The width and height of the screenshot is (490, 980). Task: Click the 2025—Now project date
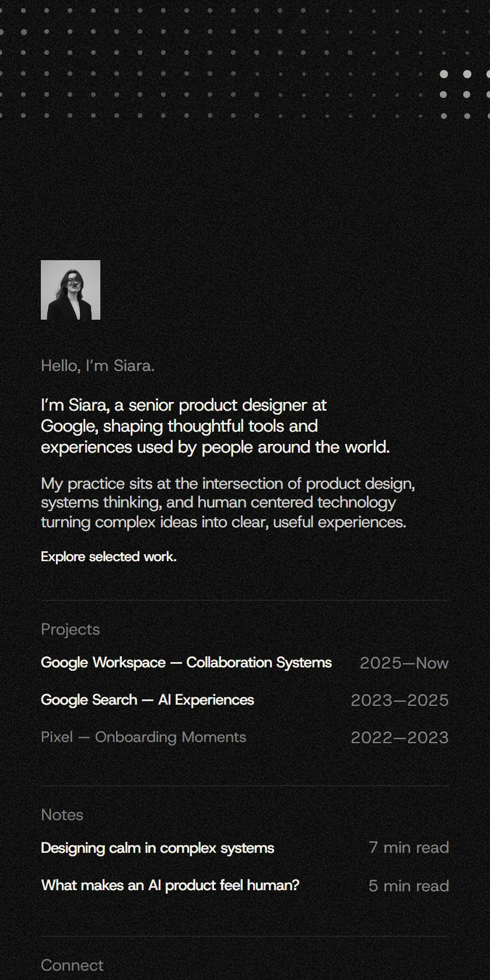coord(404,663)
